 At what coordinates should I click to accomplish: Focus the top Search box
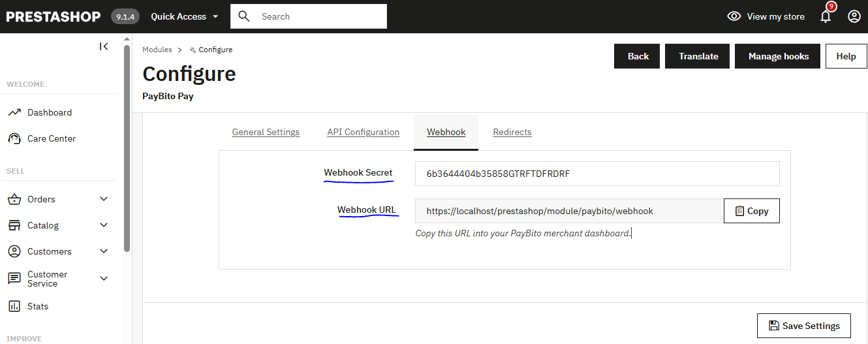(x=309, y=16)
